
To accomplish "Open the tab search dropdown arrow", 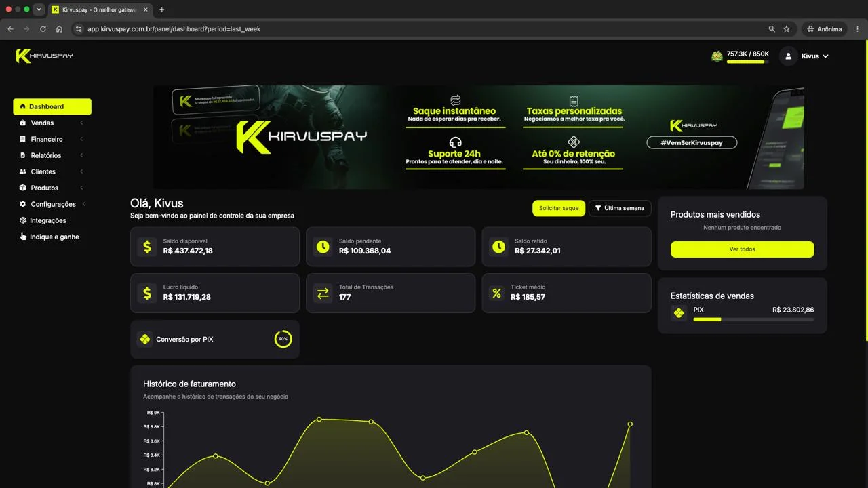I will (39, 9).
